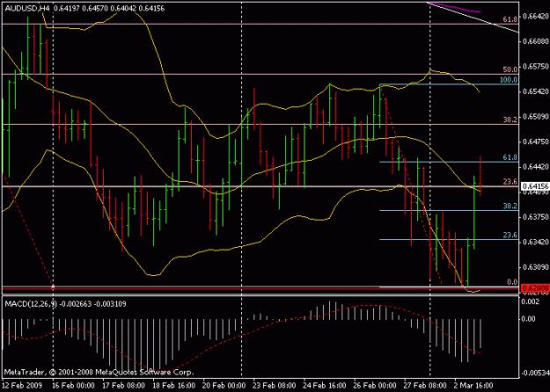Click the MACD scale label 0.002
The image size is (550, 392).
(532, 301)
